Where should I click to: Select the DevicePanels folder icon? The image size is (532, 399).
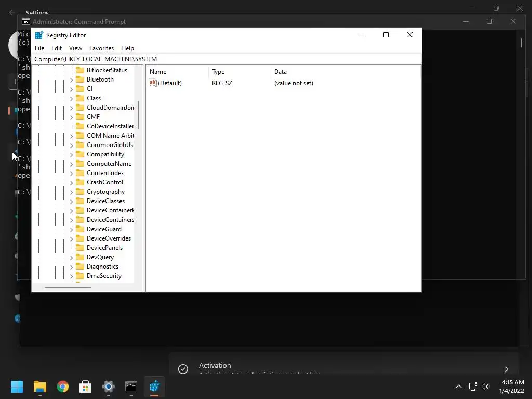79,248
